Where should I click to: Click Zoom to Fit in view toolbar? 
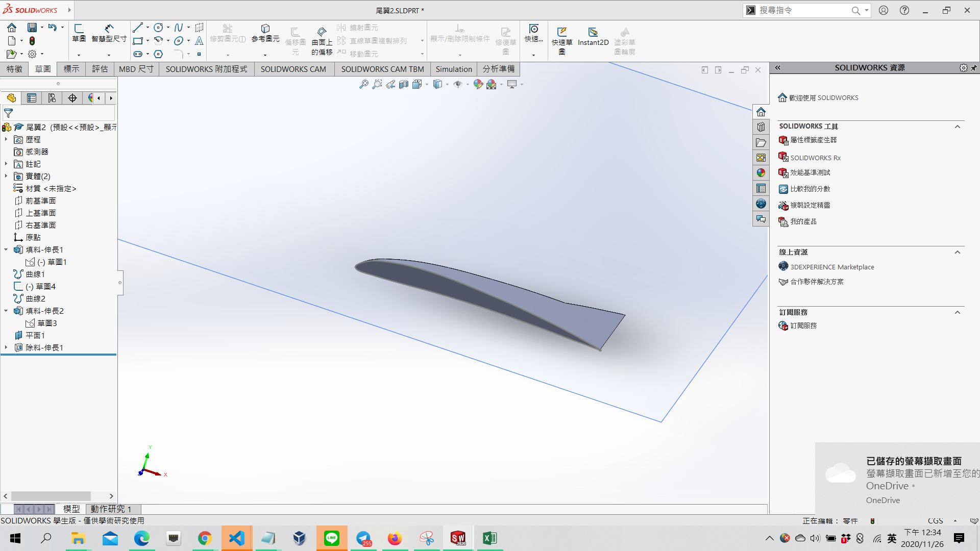click(x=364, y=84)
